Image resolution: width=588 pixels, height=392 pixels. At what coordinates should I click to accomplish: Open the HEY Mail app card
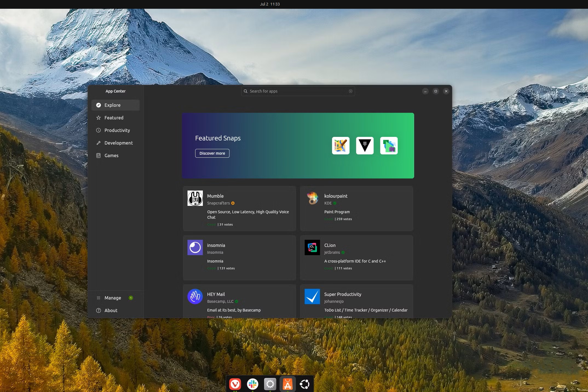[x=239, y=302]
